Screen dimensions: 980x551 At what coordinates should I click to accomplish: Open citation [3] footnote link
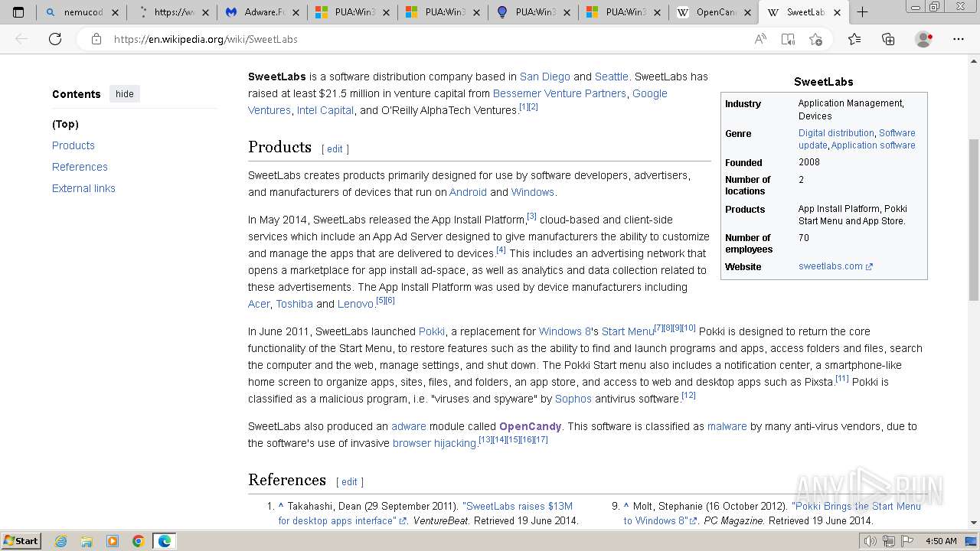(531, 216)
